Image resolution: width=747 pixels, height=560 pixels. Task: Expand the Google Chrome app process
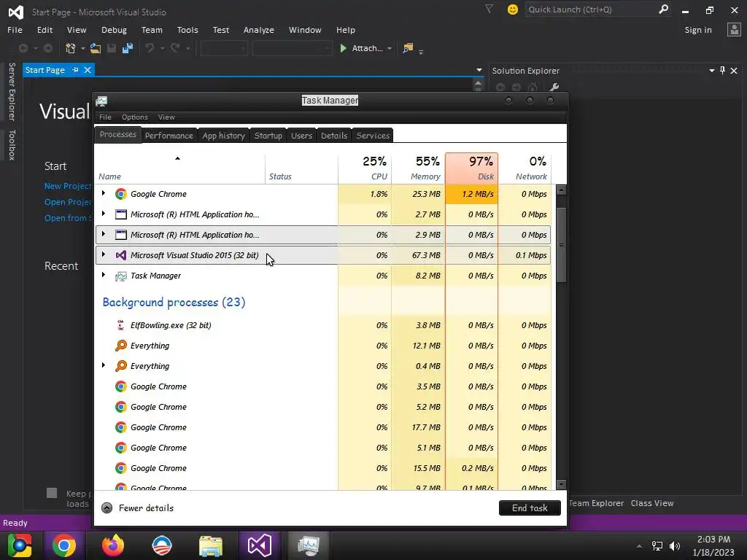point(104,193)
